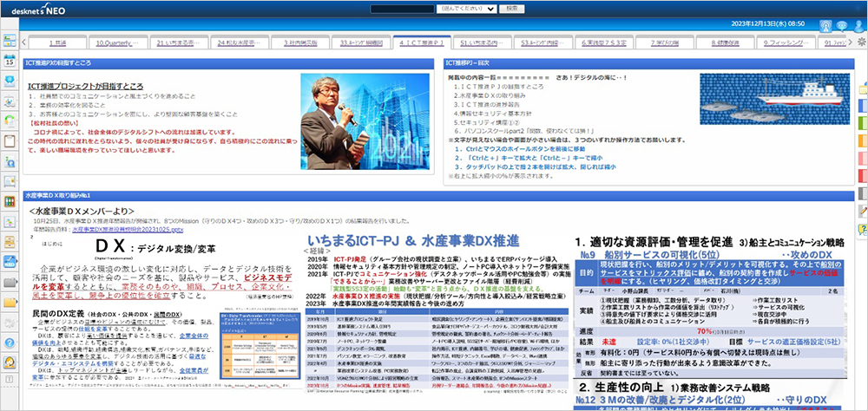
Task: Select the pink sticky note tab
Action: [x=863, y=158]
